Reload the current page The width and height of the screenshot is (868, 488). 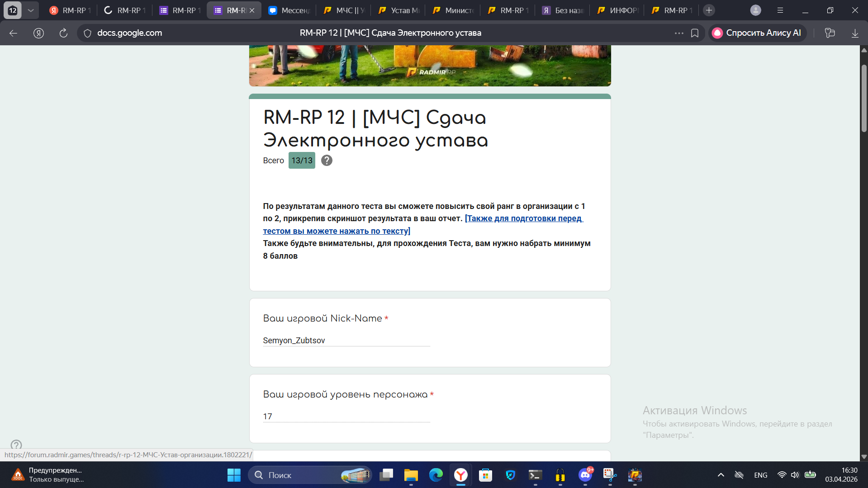tap(63, 33)
